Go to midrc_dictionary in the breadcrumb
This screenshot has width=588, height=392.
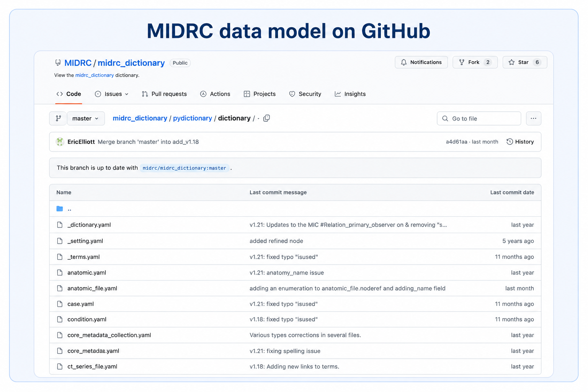pos(140,118)
